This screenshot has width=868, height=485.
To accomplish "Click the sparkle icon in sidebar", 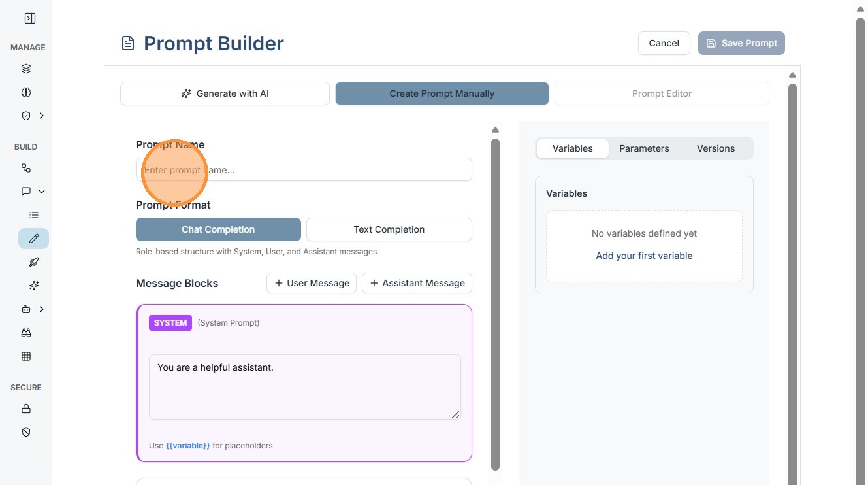I will tap(34, 286).
